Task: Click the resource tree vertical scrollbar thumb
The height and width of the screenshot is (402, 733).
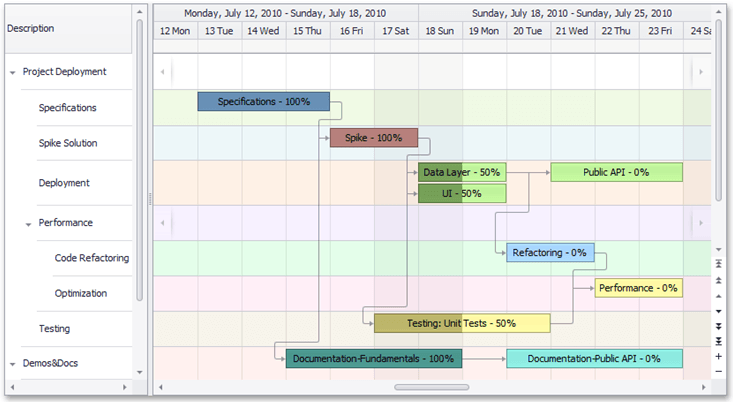Action: point(140,160)
